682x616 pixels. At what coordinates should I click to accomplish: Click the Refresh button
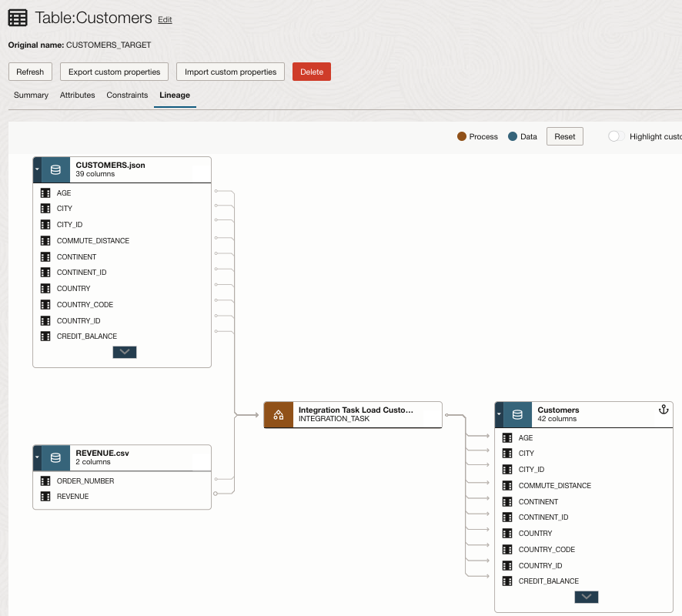click(30, 72)
